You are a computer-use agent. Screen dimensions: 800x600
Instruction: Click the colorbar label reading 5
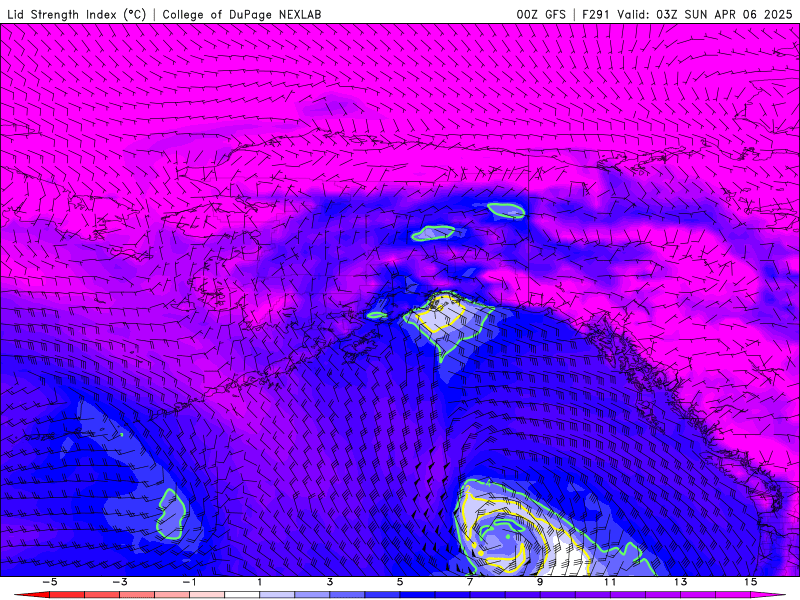399,582
